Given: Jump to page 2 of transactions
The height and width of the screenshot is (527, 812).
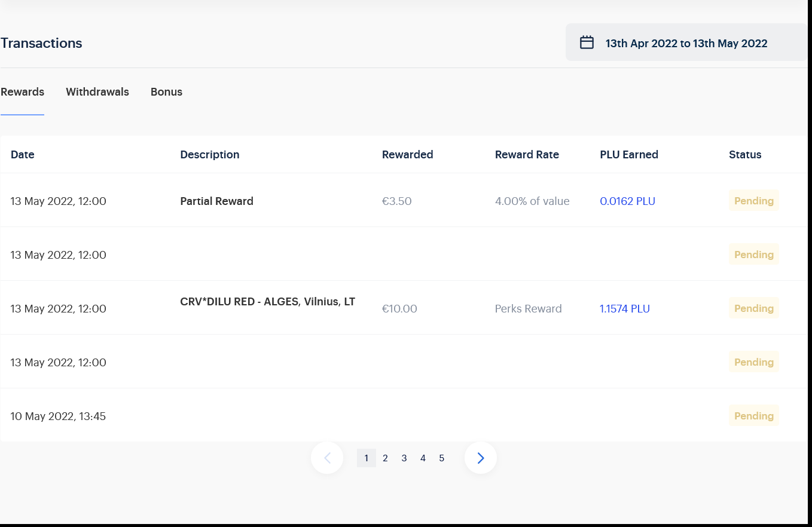Looking at the screenshot, I should pos(385,458).
